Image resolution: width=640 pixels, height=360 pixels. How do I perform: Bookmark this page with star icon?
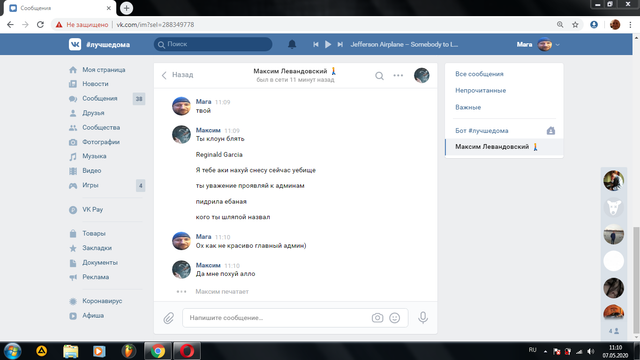tap(575, 24)
